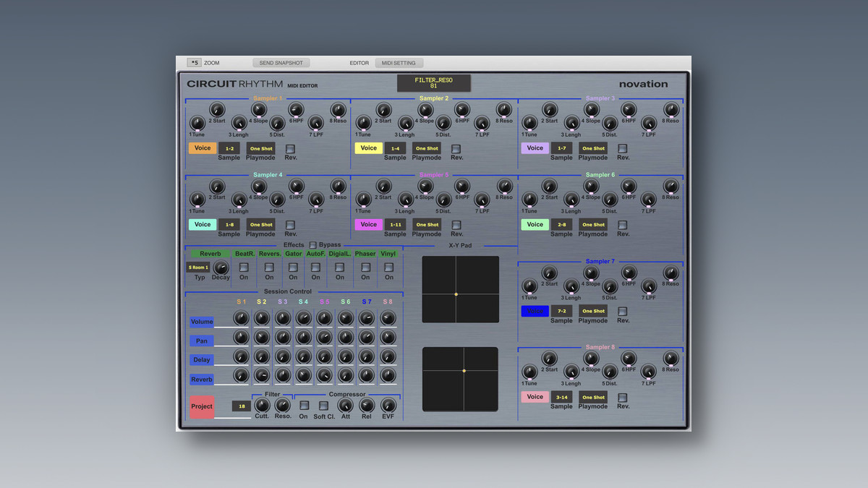Select the Pan row label
Screen dimensions: 868x488
(x=202, y=341)
